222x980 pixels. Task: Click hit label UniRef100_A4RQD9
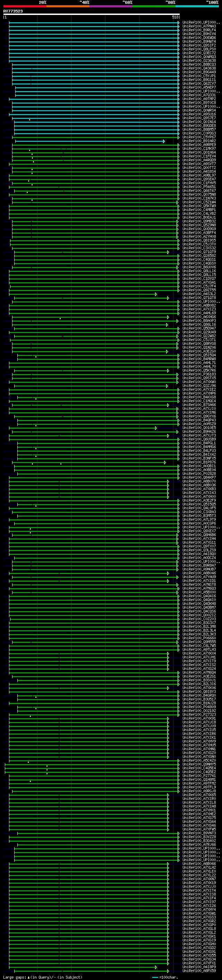pyautogui.click(x=199, y=160)
